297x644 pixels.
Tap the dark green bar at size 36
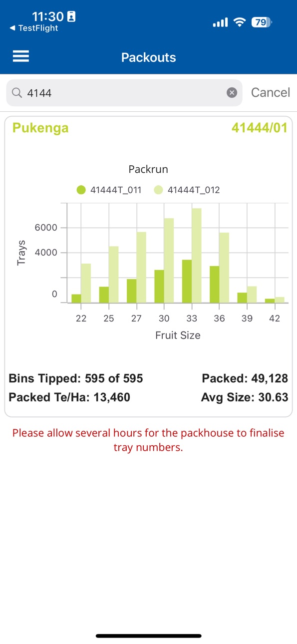coord(215,284)
